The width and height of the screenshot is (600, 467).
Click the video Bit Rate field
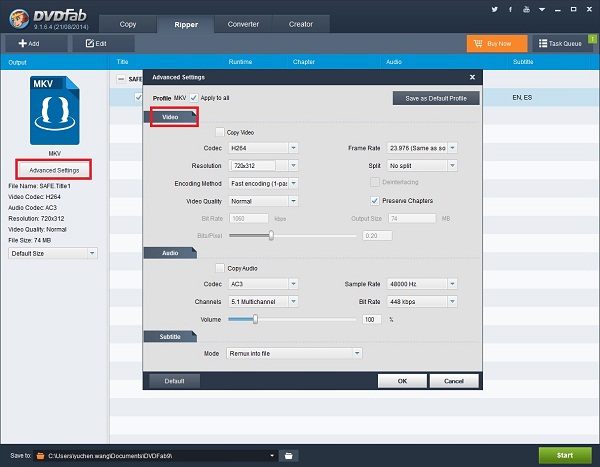248,218
